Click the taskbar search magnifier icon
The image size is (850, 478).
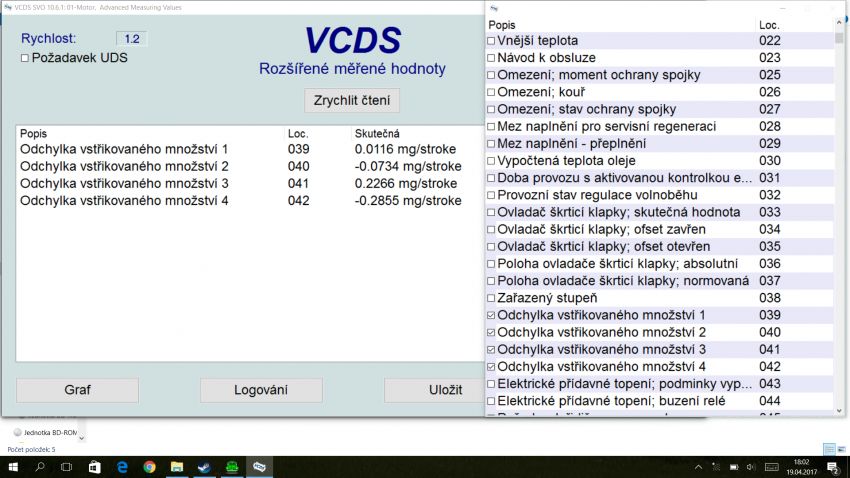pos(40,466)
